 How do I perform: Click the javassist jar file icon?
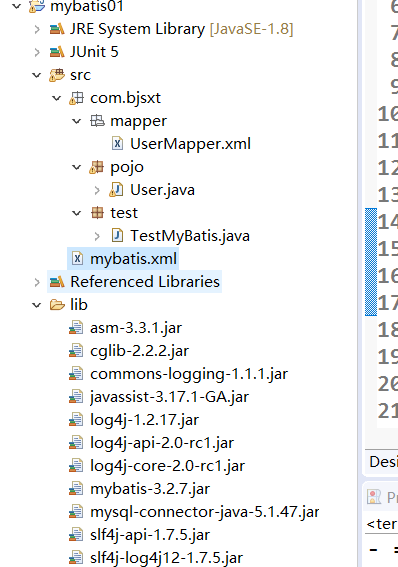click(x=76, y=397)
